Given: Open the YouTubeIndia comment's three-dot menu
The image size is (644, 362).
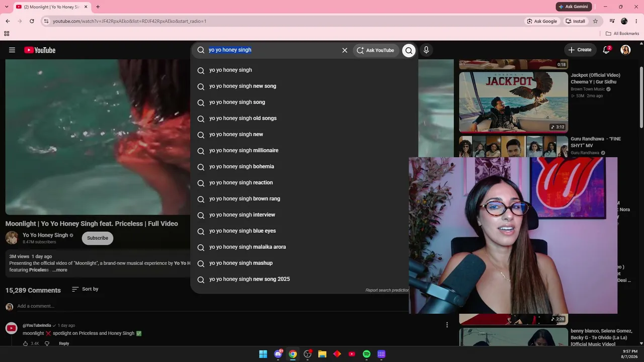Looking at the screenshot, I should click(447, 325).
